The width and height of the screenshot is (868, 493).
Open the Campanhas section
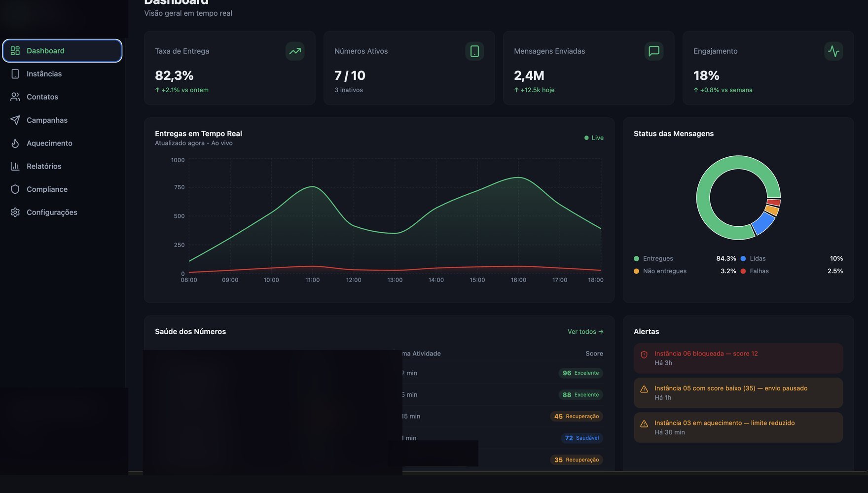pyautogui.click(x=62, y=120)
